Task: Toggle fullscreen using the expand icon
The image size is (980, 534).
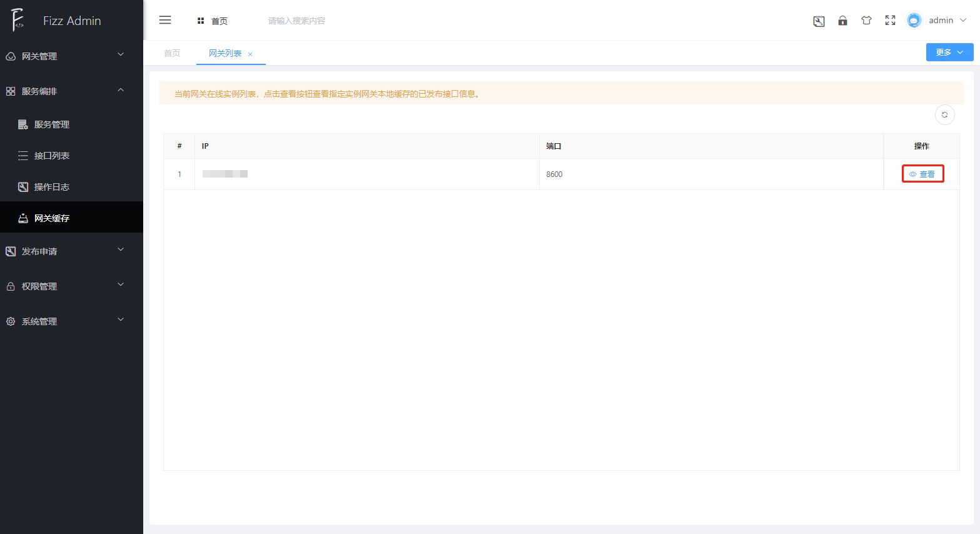Action: 890,21
